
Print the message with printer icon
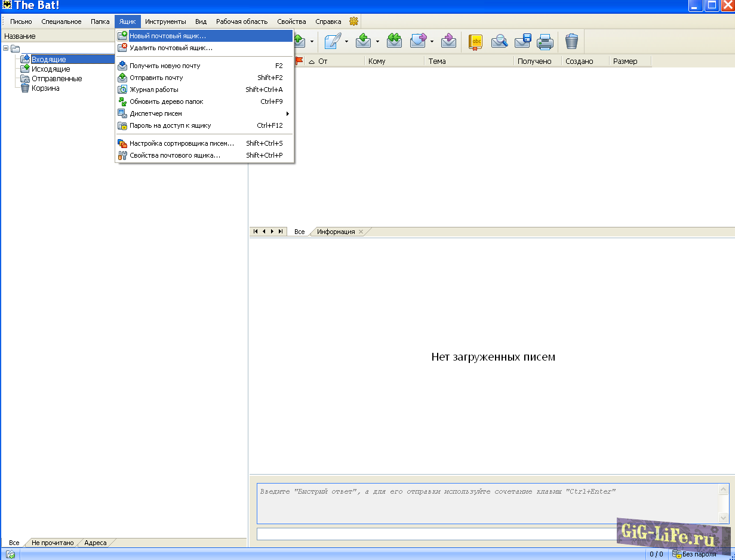545,41
